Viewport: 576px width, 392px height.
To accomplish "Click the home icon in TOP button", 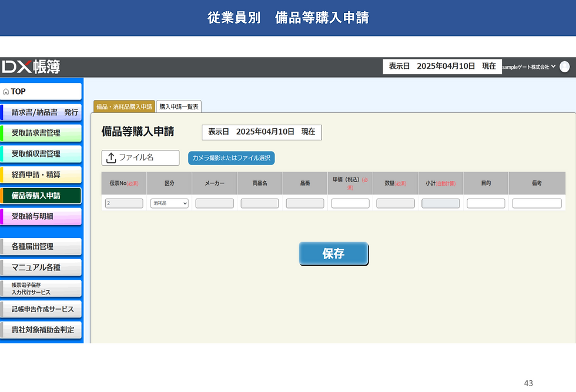I will tap(6, 92).
